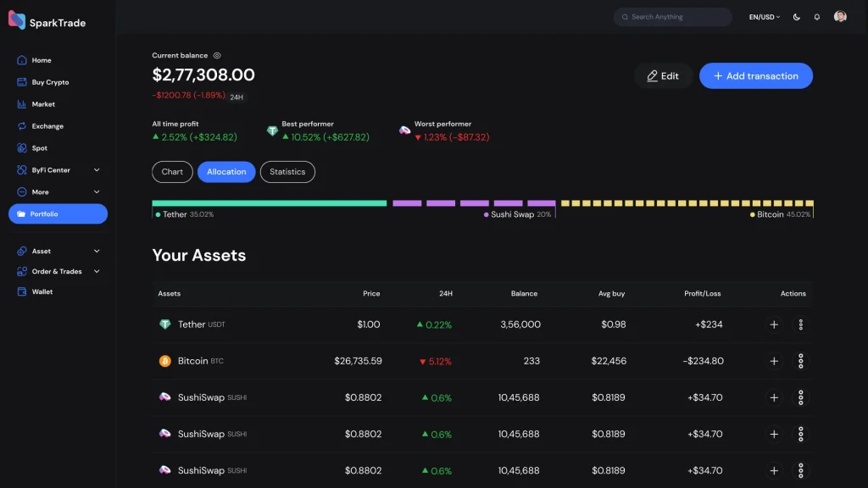Click the Add transaction button
Screen dimensions: 868x488
[755, 76]
